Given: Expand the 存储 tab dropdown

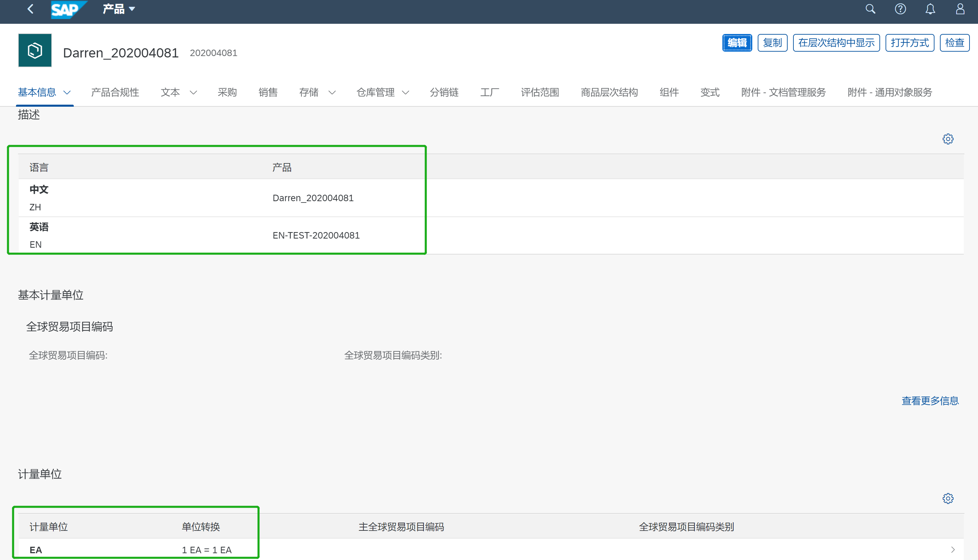Looking at the screenshot, I should pyautogui.click(x=332, y=92).
